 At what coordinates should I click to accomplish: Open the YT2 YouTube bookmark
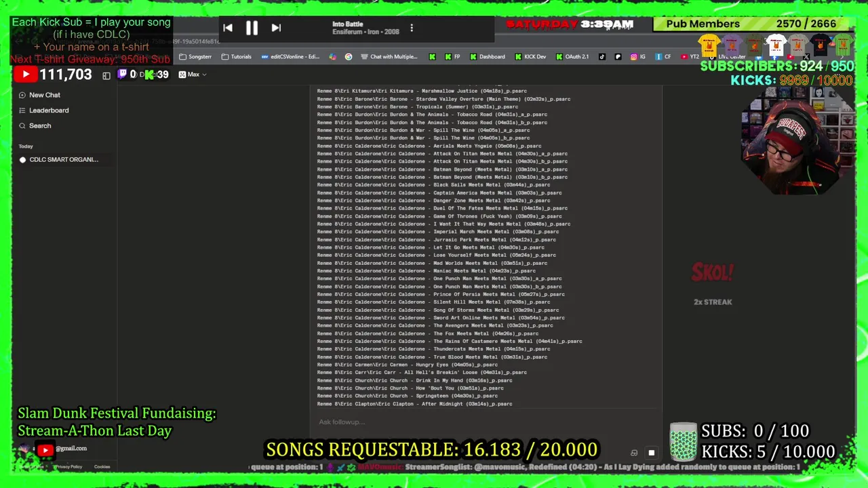(690, 57)
